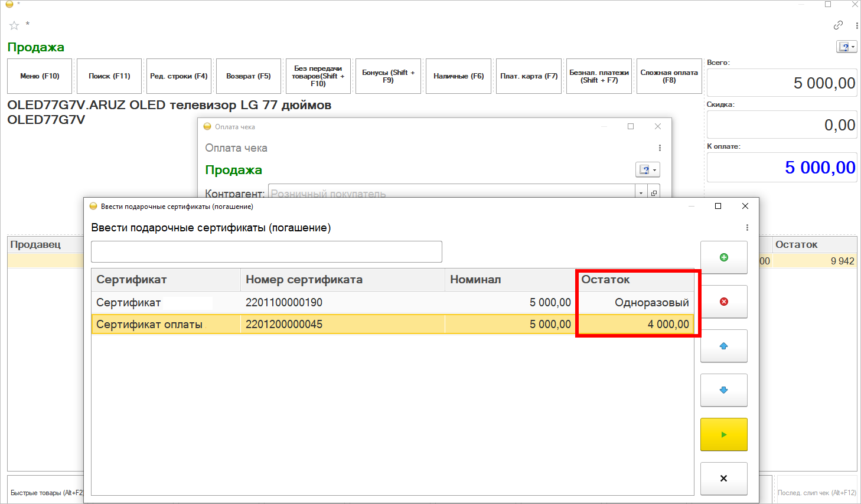861x504 pixels.
Task: Click Без передачи товаров button
Action: point(318,76)
